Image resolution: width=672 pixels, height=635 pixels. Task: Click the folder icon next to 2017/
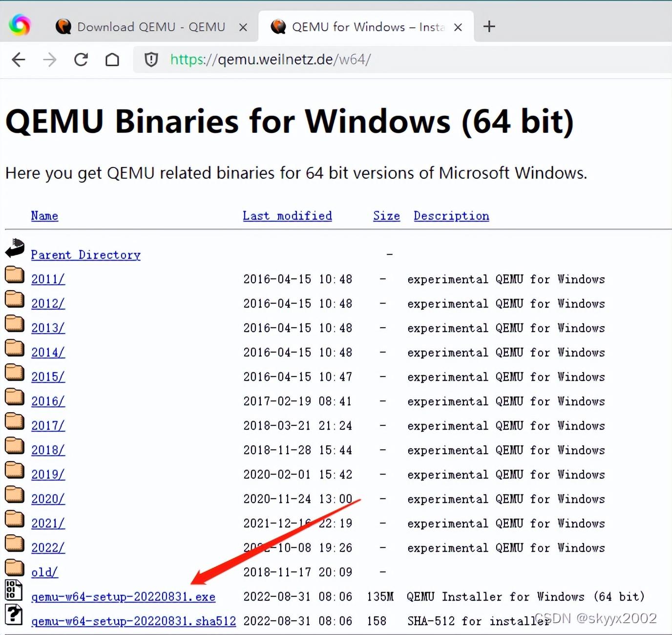pos(15,421)
